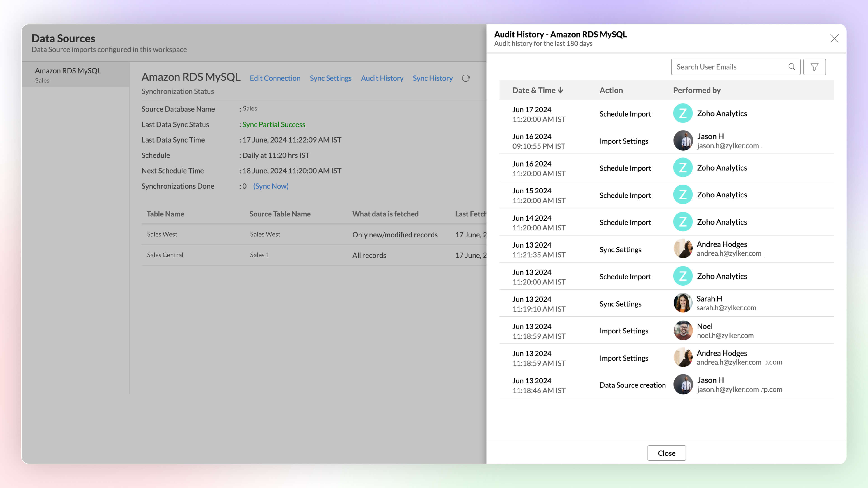Click Zoho Analytics avatar for Jun 17
This screenshot has height=488, width=868.
pos(683,113)
